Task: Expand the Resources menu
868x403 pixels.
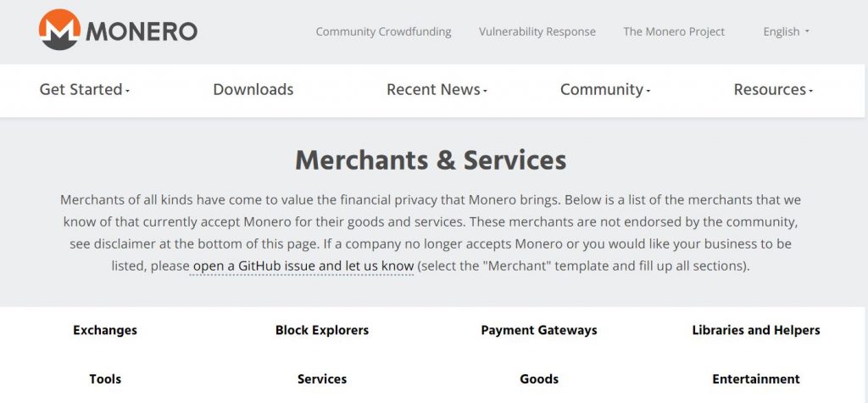Action: pos(773,90)
